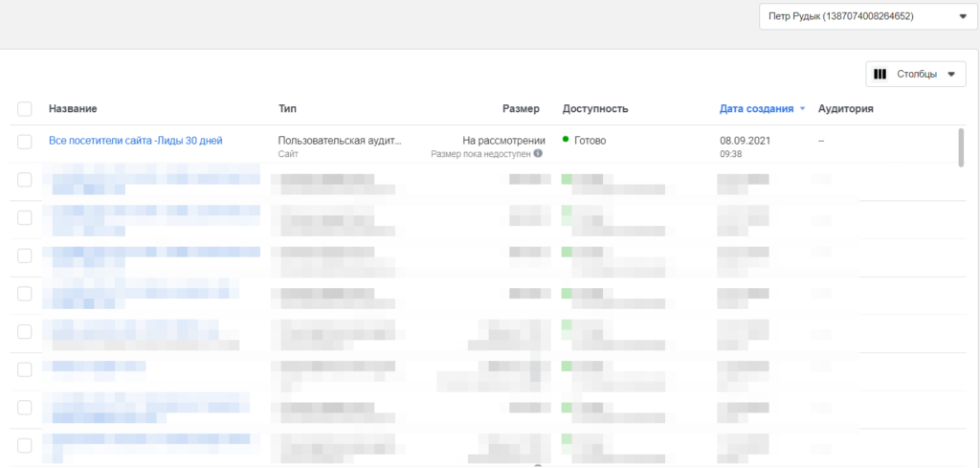
Task: Click the 08.09.2021 creation date cell
Action: click(x=745, y=141)
